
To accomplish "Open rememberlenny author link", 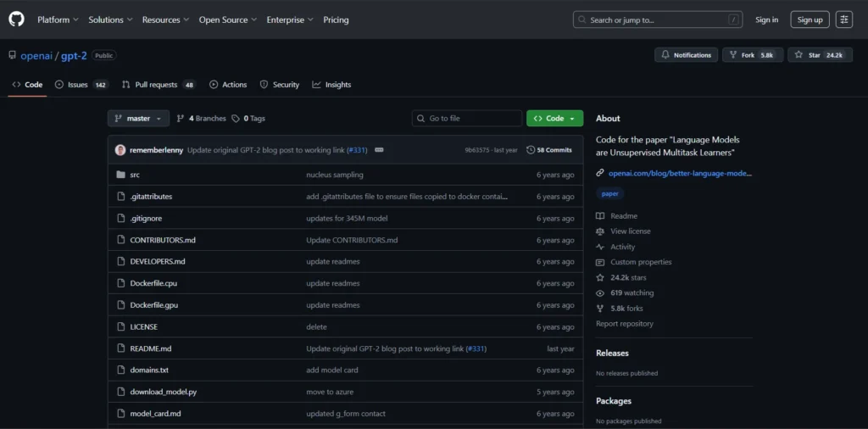I will coord(157,150).
